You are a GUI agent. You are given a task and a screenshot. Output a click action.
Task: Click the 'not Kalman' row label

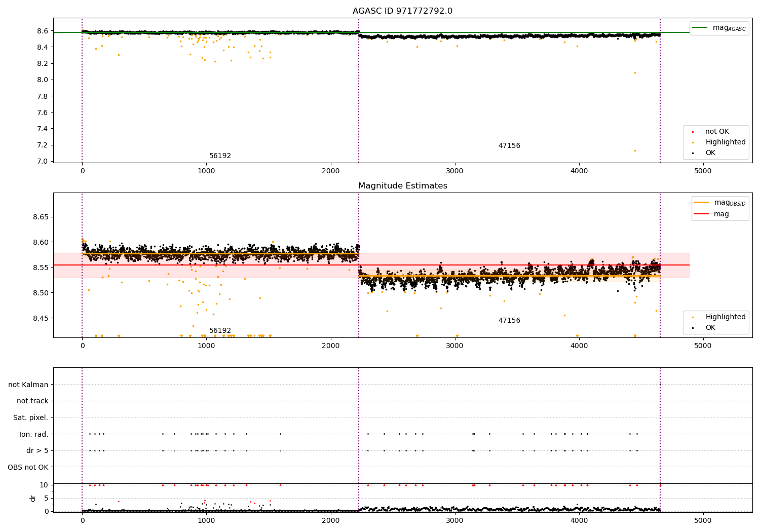28,385
